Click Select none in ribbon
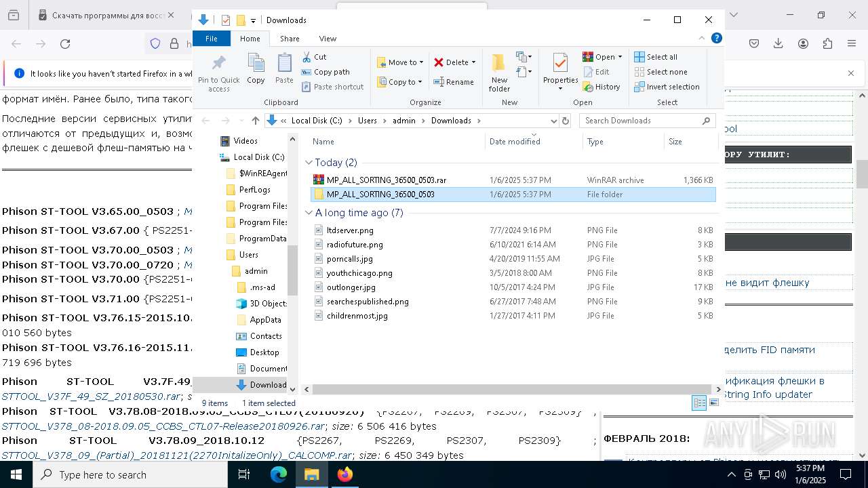 point(660,72)
